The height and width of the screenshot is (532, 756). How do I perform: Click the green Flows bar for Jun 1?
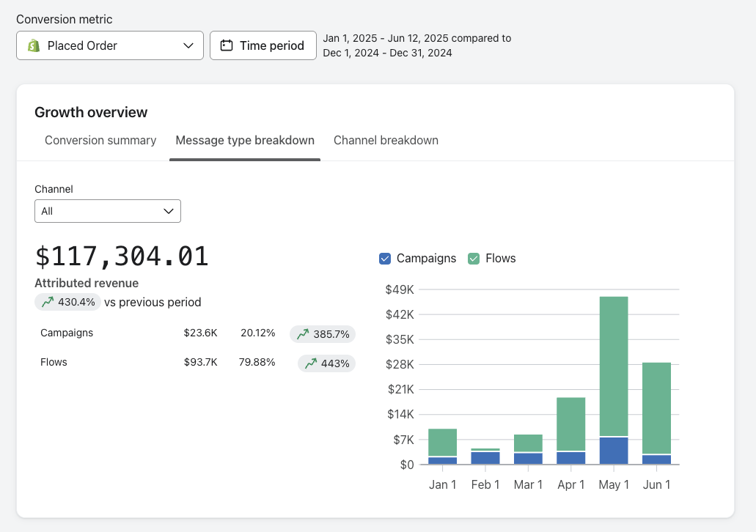(657, 408)
